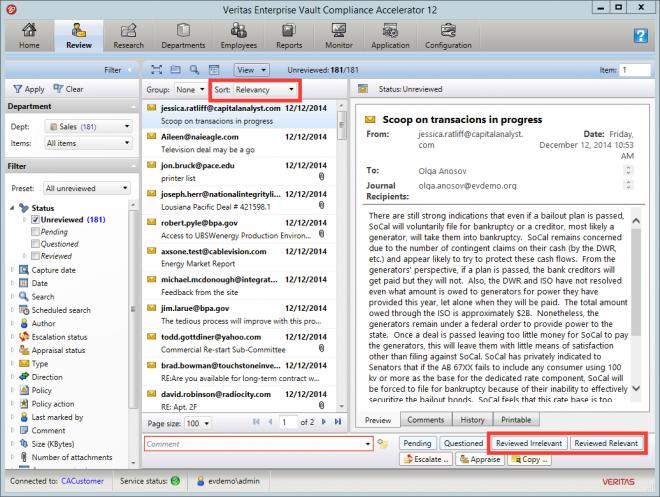Screen dimensions: 660x497
Task: Open the Items All items dropdown
Action: 88,143
